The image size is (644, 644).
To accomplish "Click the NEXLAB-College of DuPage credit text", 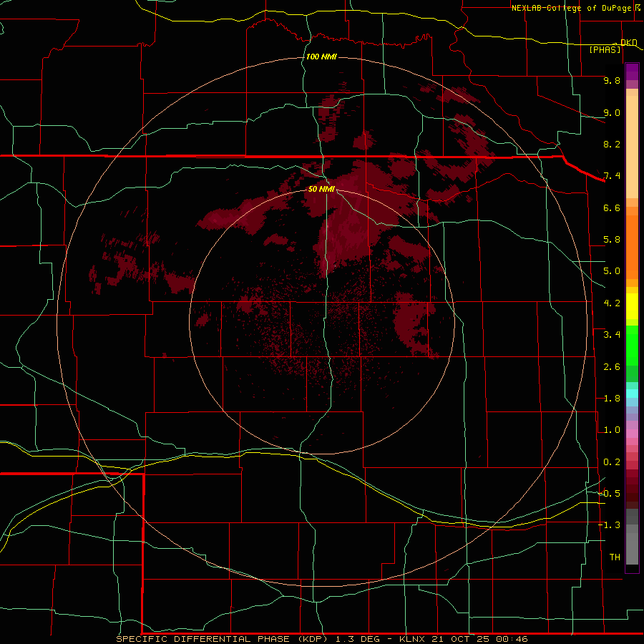I will (x=572, y=8).
